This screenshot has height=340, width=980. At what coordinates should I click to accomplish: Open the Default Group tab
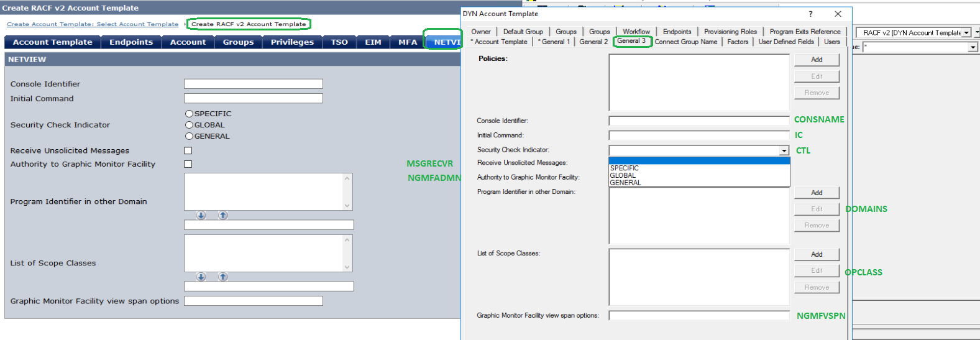pyautogui.click(x=523, y=32)
